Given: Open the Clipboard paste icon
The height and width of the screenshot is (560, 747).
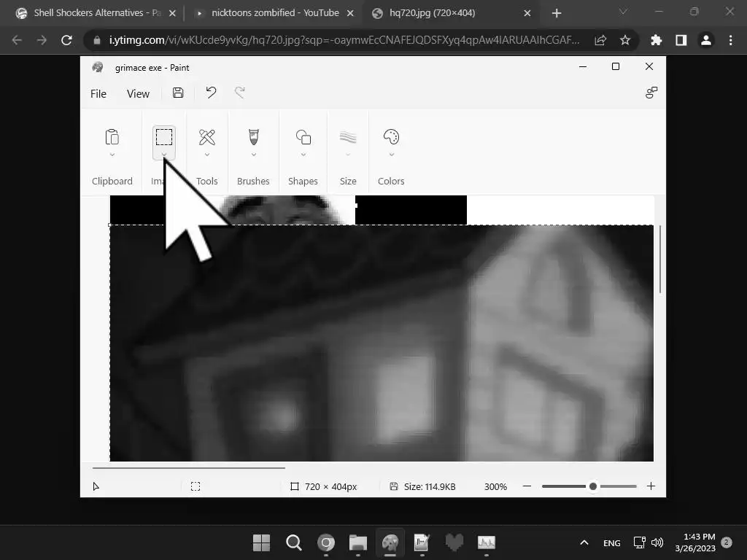Looking at the screenshot, I should pos(112,137).
